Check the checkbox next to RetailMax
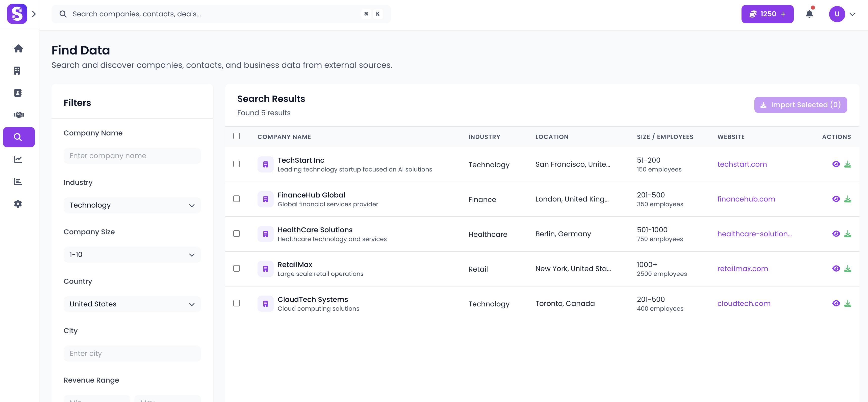 (x=237, y=268)
